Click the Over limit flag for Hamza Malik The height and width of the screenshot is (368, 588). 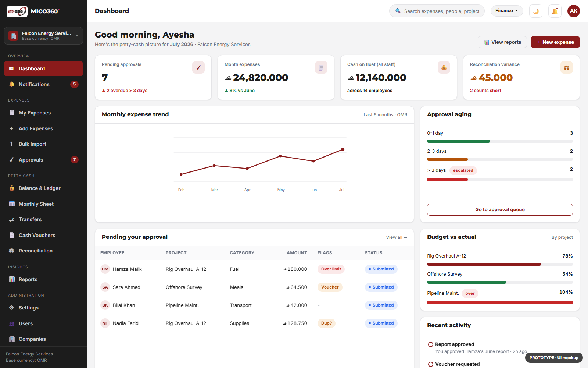(331, 269)
